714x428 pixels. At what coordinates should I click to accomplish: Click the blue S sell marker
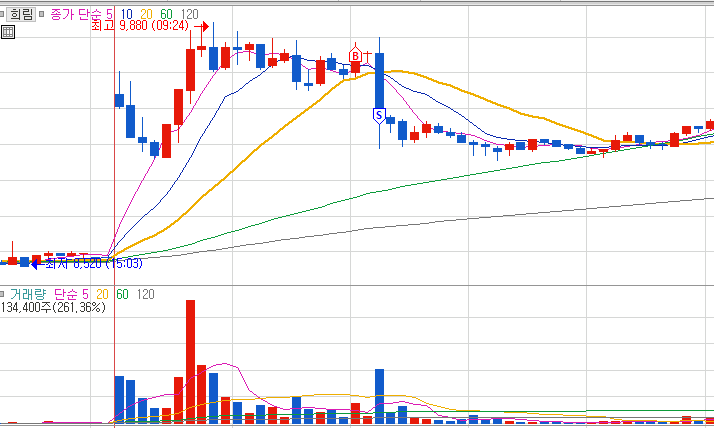pos(379,116)
